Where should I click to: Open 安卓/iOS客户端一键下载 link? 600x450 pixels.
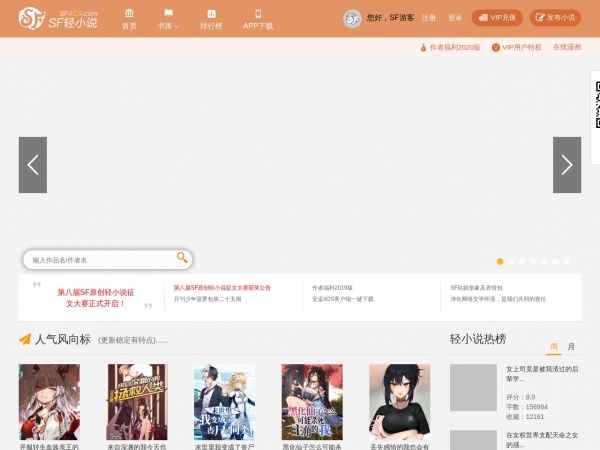342,299
